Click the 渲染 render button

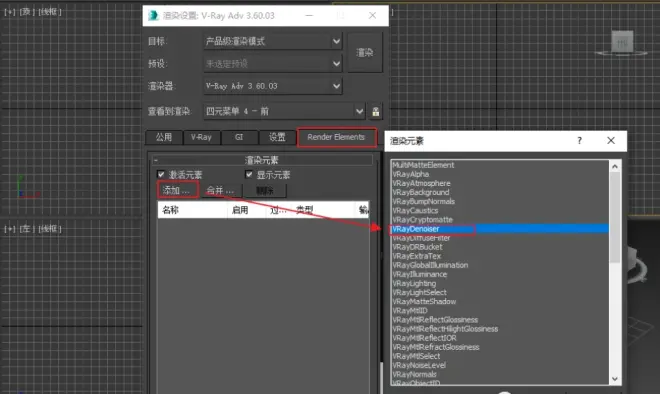tap(365, 53)
